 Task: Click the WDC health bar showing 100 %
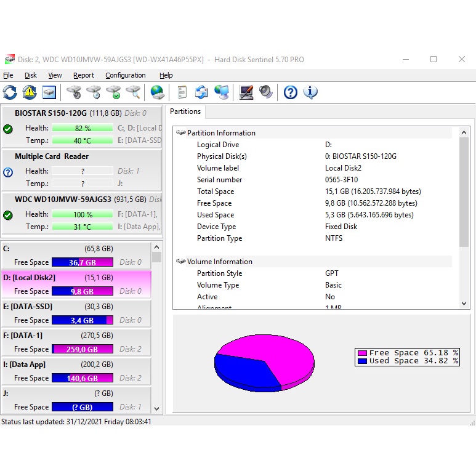pyautogui.click(x=83, y=214)
